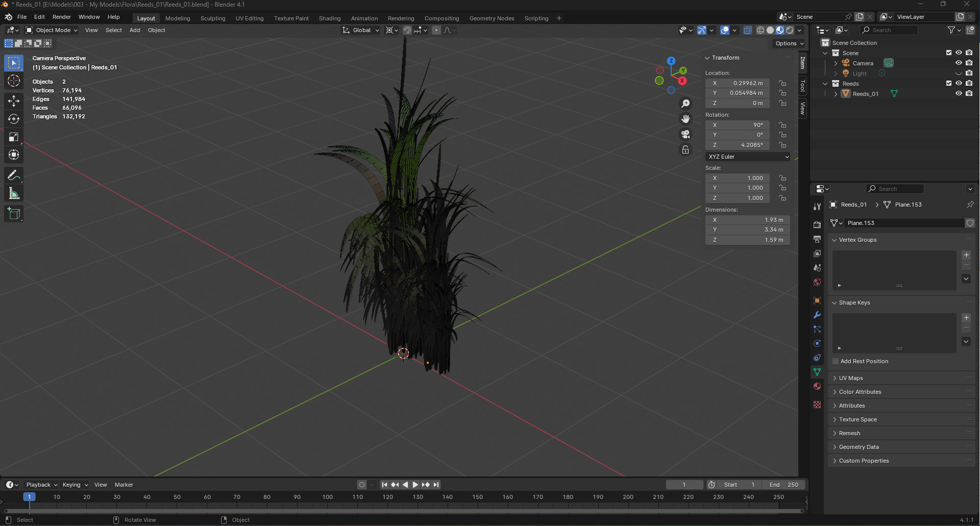Viewport: 980px width, 526px height.
Task: Open the Render menu
Action: pos(62,17)
